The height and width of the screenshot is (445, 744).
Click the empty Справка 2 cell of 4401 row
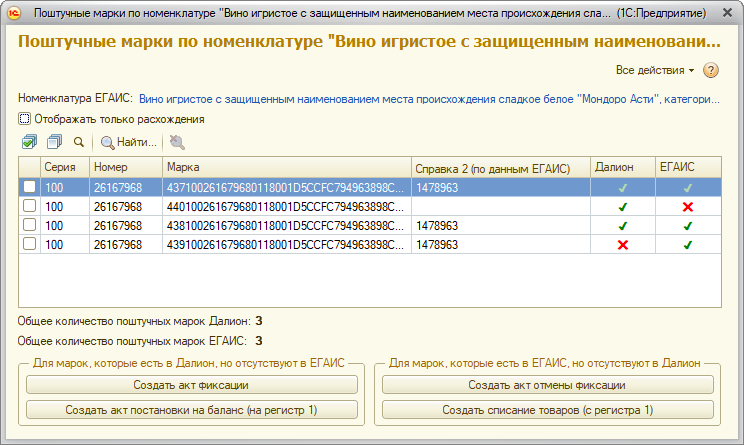coord(501,207)
